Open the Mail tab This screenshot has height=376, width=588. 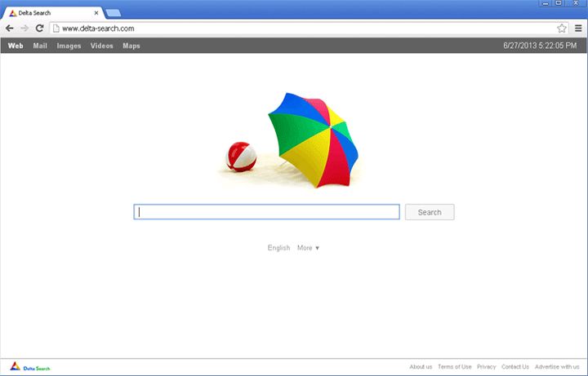click(40, 46)
